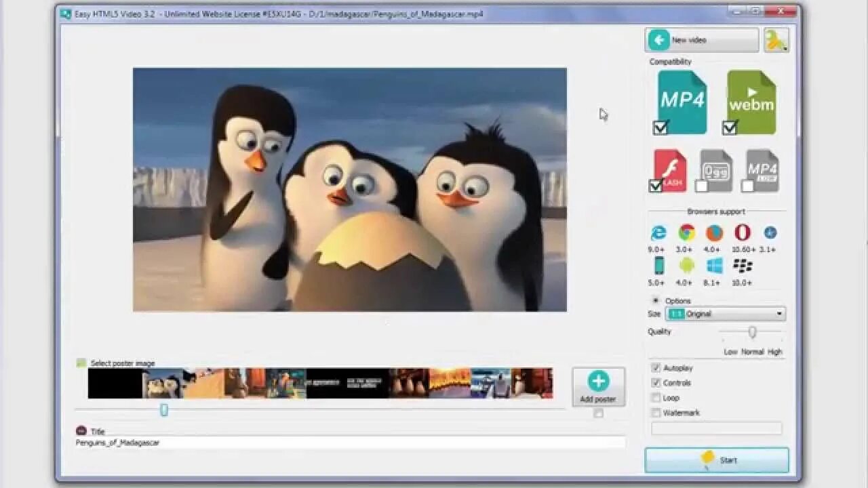
Task: Toggle the Controls checkbox
Action: (656, 383)
